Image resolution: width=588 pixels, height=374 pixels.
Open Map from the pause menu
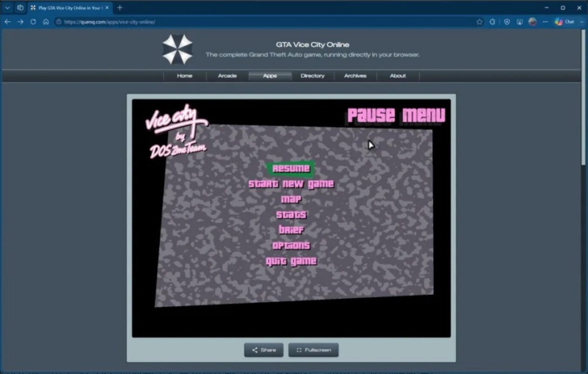pos(291,199)
